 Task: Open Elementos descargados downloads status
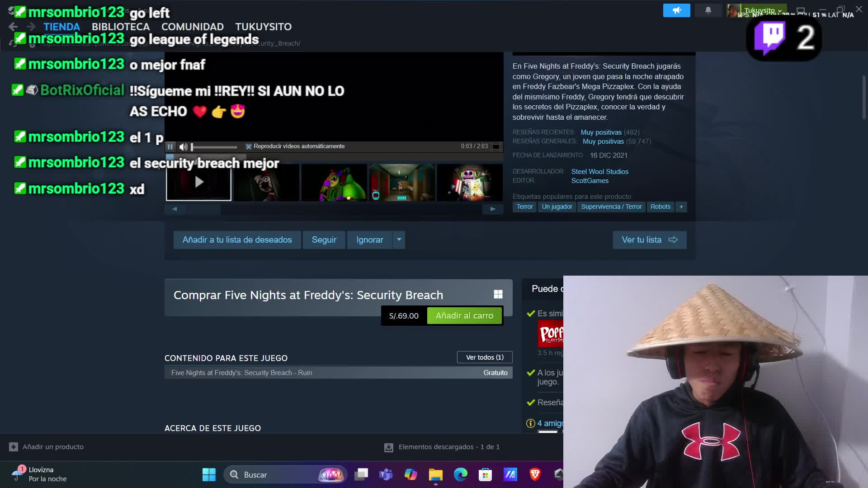pos(442,447)
